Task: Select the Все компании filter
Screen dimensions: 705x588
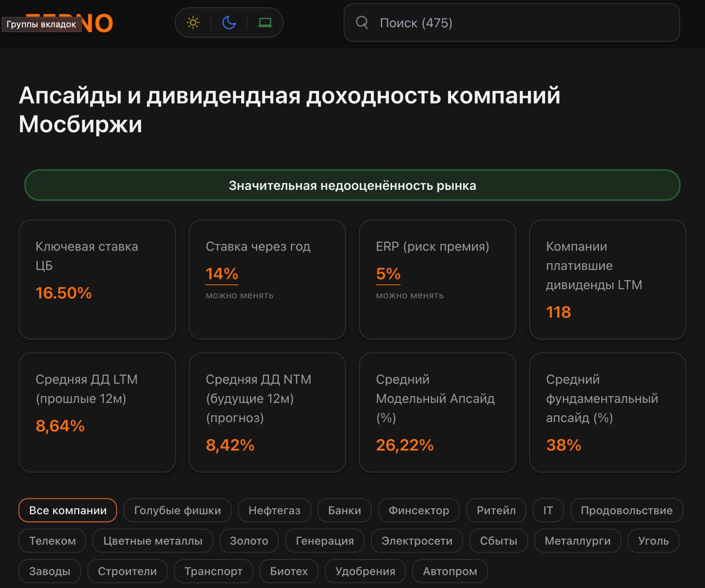Action: pyautogui.click(x=68, y=510)
